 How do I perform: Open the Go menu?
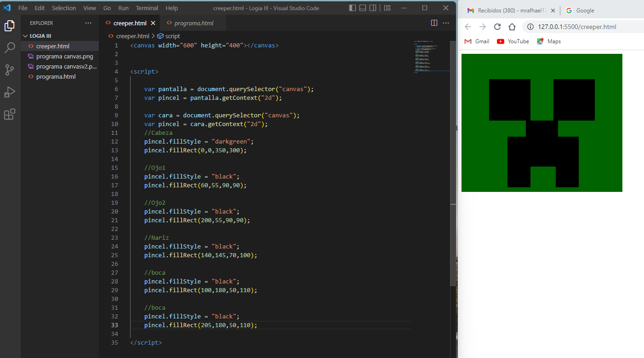coord(107,8)
